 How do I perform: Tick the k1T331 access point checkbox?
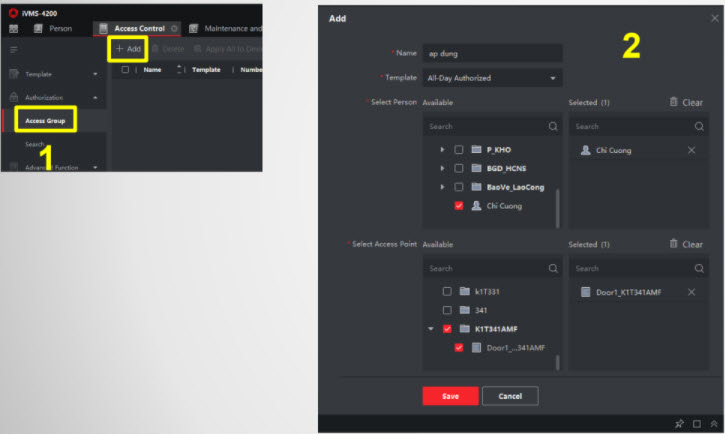click(447, 291)
